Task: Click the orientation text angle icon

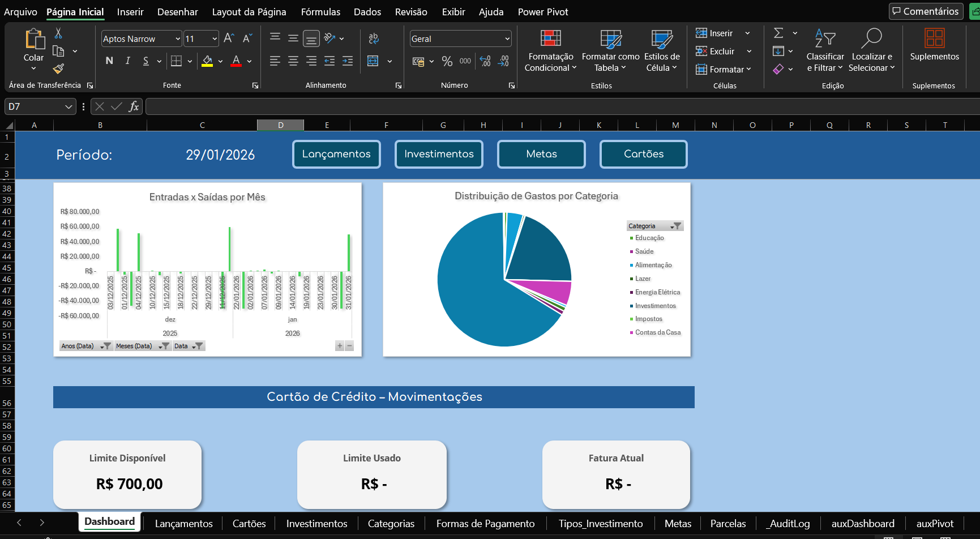Action: (330, 38)
